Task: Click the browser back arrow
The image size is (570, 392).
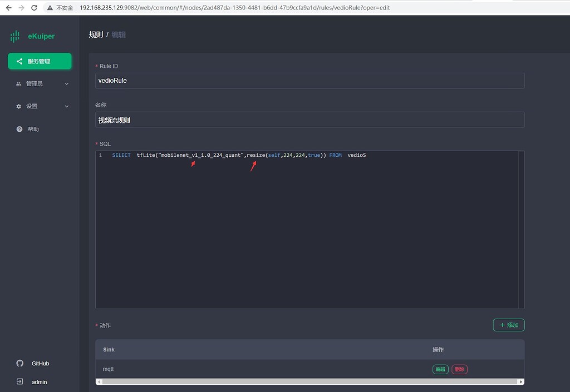Action: point(8,8)
